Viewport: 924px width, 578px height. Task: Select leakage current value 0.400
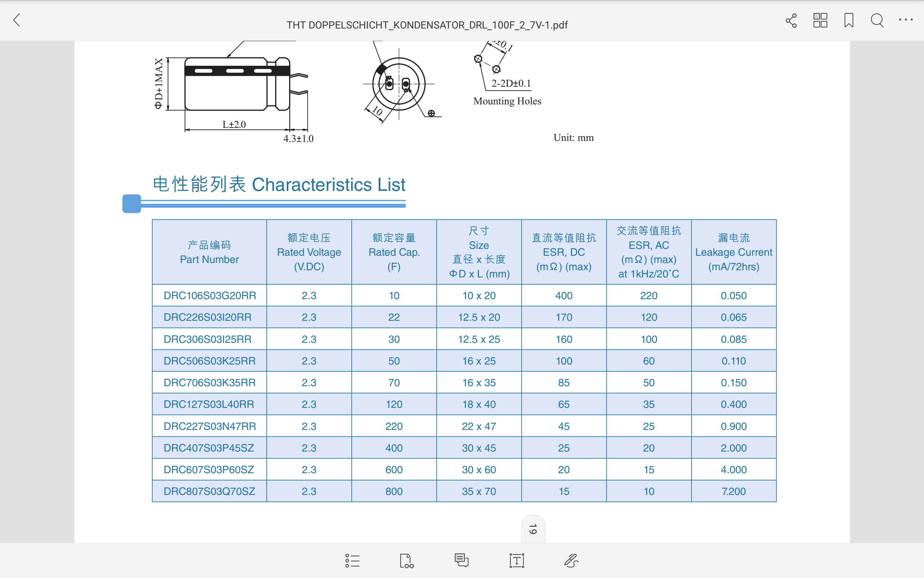pos(733,405)
